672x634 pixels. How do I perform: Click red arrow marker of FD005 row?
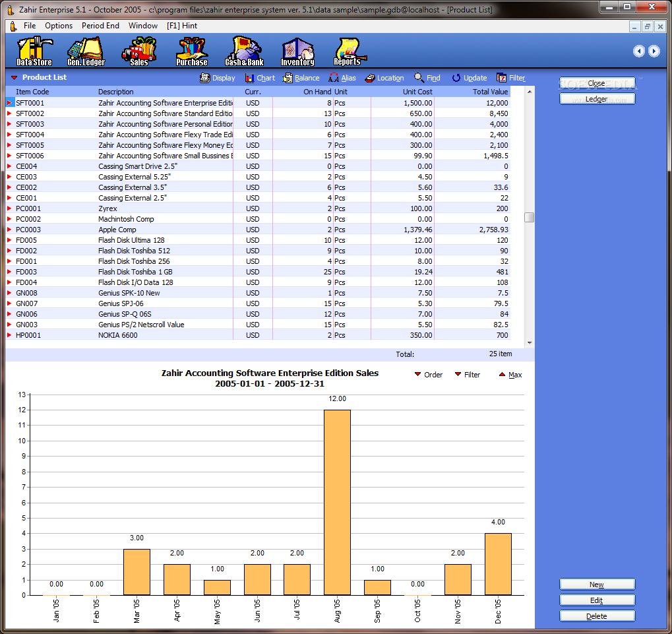tap(9, 240)
